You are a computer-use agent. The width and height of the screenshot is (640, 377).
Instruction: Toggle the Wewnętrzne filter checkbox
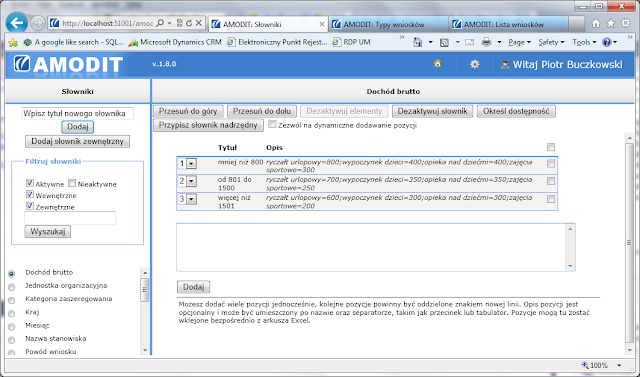point(29,194)
